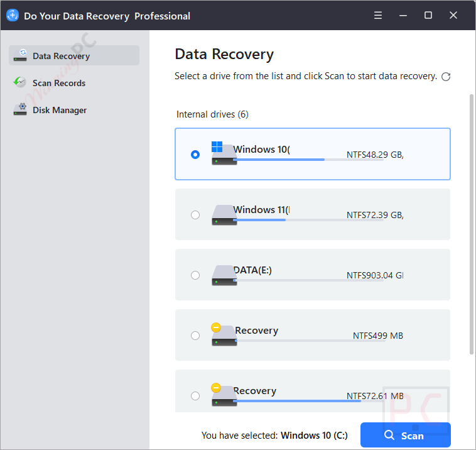Click the NTFS499 MB size text
Viewport: 476px width, 450px height.
coord(378,336)
